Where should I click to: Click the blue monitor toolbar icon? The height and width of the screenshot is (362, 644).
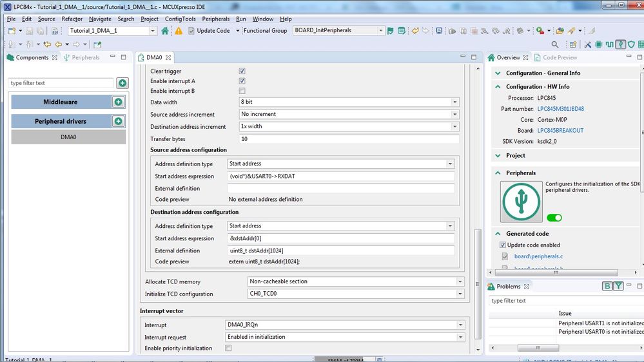tap(439, 31)
